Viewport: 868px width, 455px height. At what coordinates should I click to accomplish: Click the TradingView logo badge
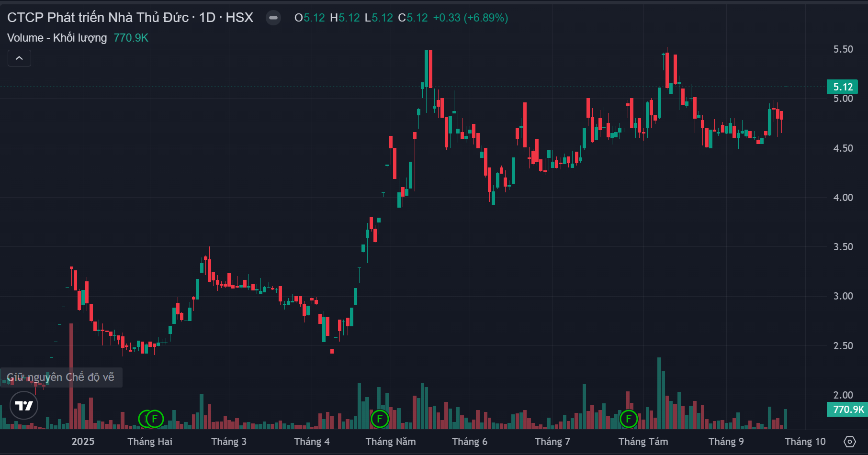coord(24,406)
